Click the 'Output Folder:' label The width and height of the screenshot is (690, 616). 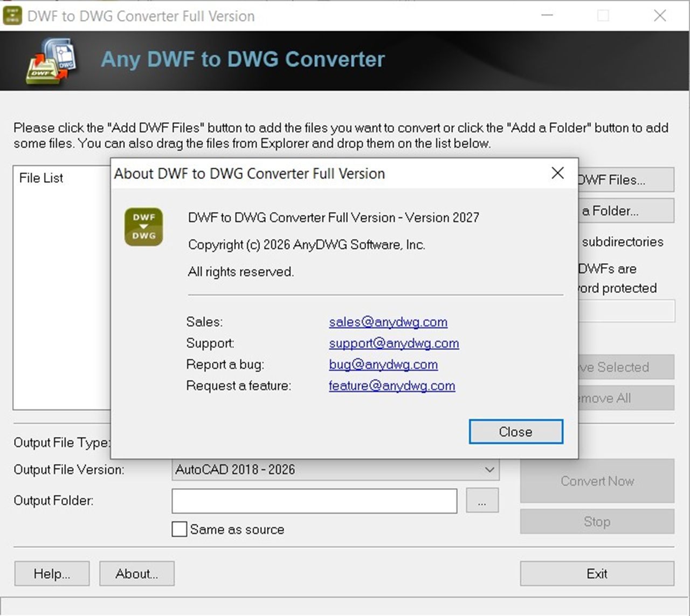(x=53, y=501)
